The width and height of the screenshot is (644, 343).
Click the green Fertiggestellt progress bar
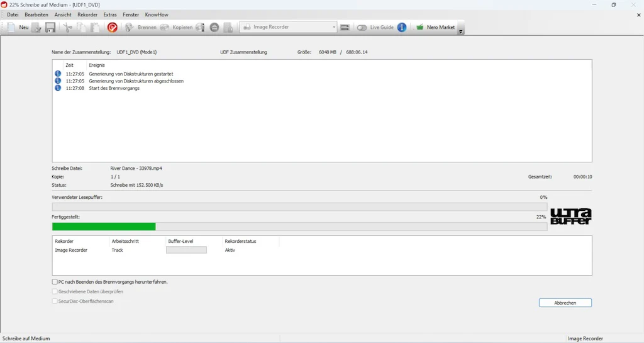pyautogui.click(x=104, y=227)
